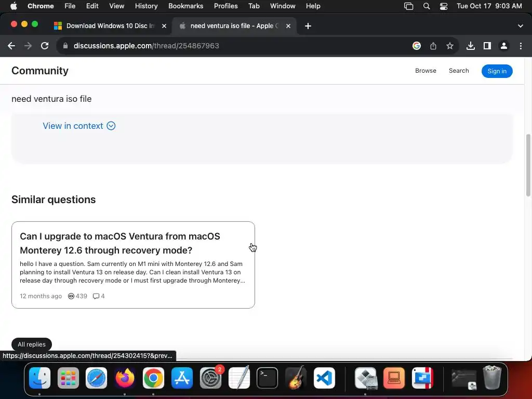532x399 pixels.
Task: Open the Edit menu
Action: click(92, 6)
